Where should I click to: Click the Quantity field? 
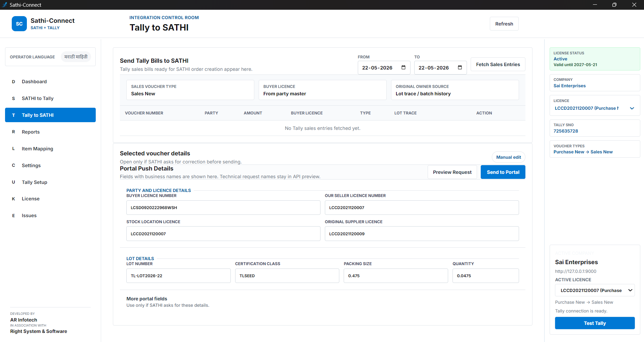(485, 276)
